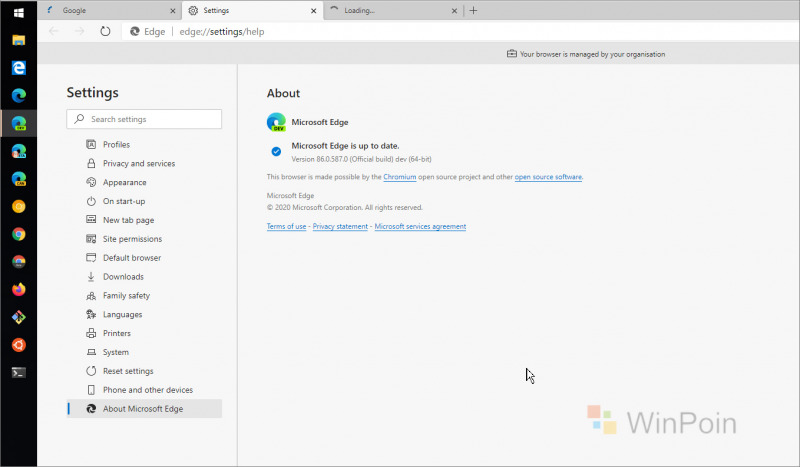This screenshot has width=800, height=467.
Task: Open File Explorer from the taskbar
Action: click(x=19, y=40)
